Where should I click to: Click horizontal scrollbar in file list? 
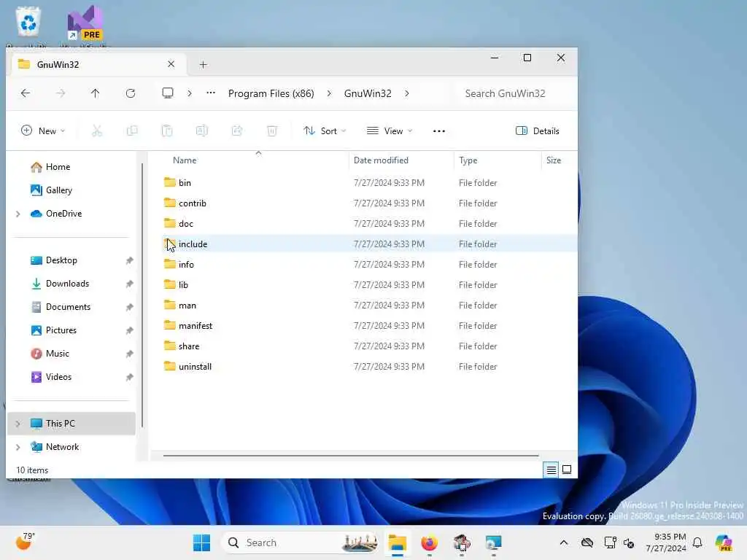[x=351, y=456]
